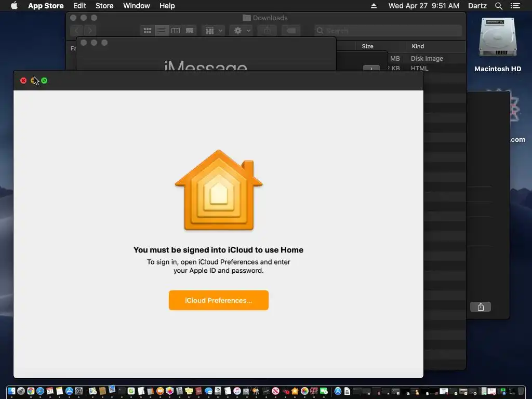Select the Disk Image row in Downloads

(x=427, y=58)
